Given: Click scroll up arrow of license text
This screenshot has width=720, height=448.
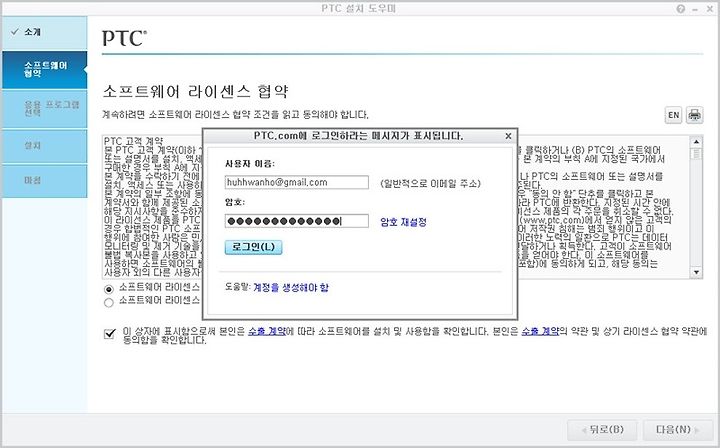Looking at the screenshot, I should (x=696, y=142).
